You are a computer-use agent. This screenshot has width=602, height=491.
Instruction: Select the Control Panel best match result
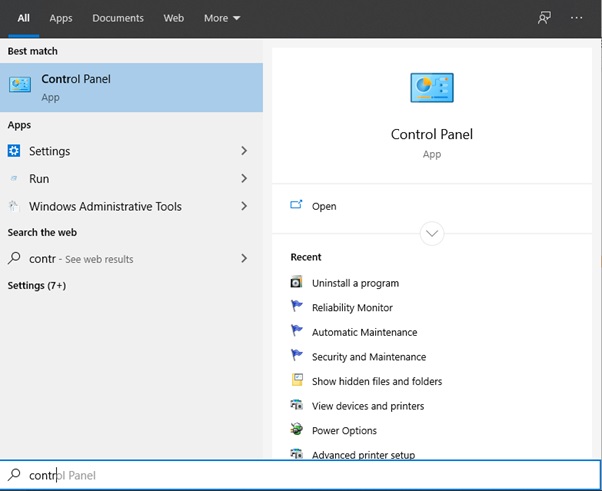[x=131, y=88]
